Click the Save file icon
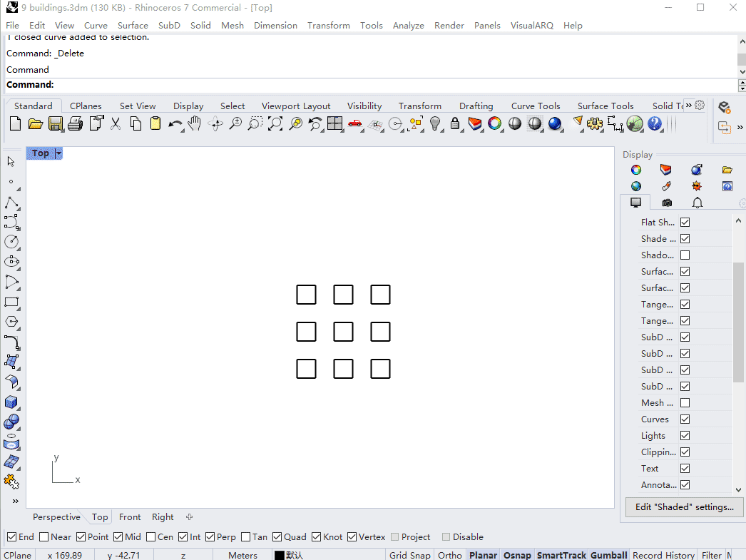 [x=56, y=124]
